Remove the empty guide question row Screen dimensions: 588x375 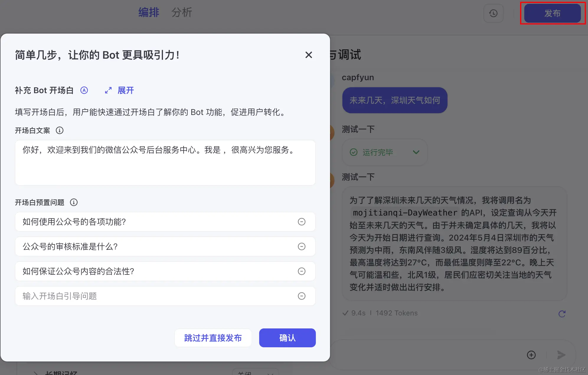click(301, 296)
